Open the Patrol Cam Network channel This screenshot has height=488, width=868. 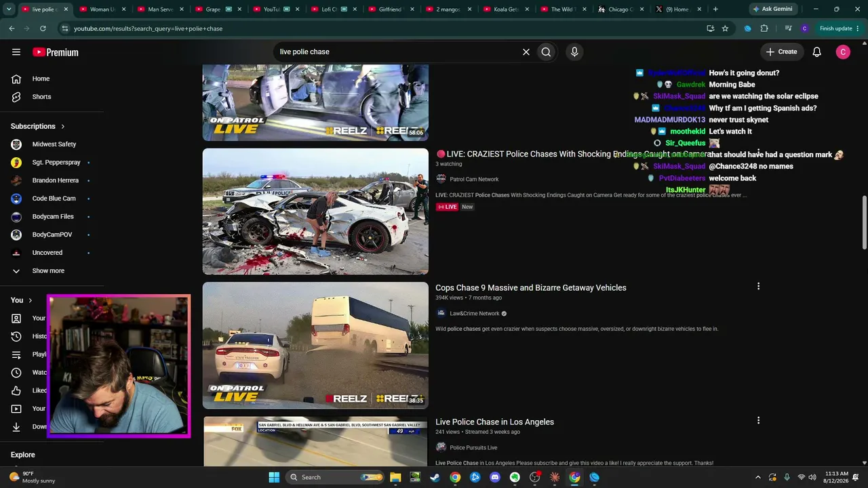[x=474, y=180]
